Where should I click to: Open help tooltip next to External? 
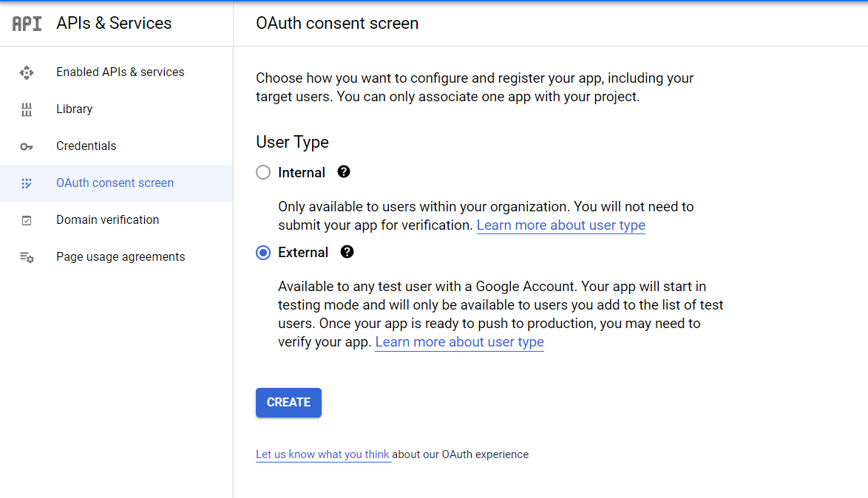pos(347,252)
